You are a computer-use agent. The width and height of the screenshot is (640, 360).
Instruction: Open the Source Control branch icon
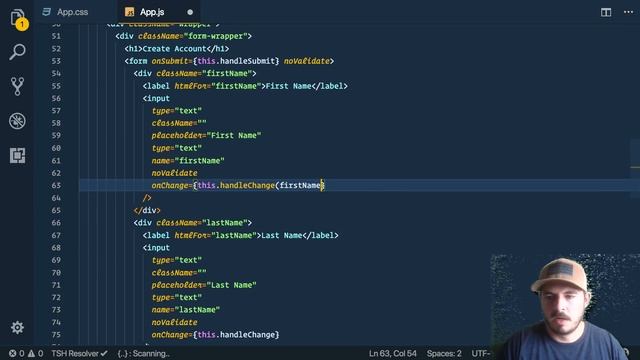(x=17, y=87)
